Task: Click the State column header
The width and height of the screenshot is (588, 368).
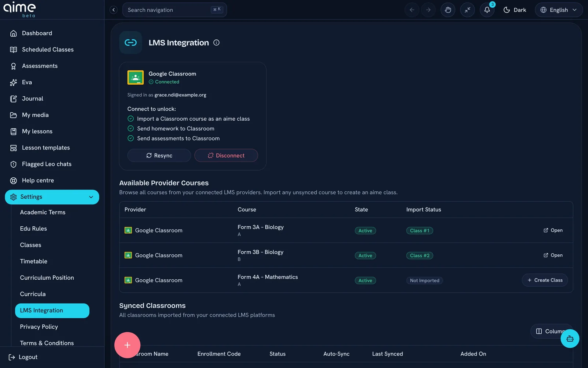Action: tap(361, 210)
